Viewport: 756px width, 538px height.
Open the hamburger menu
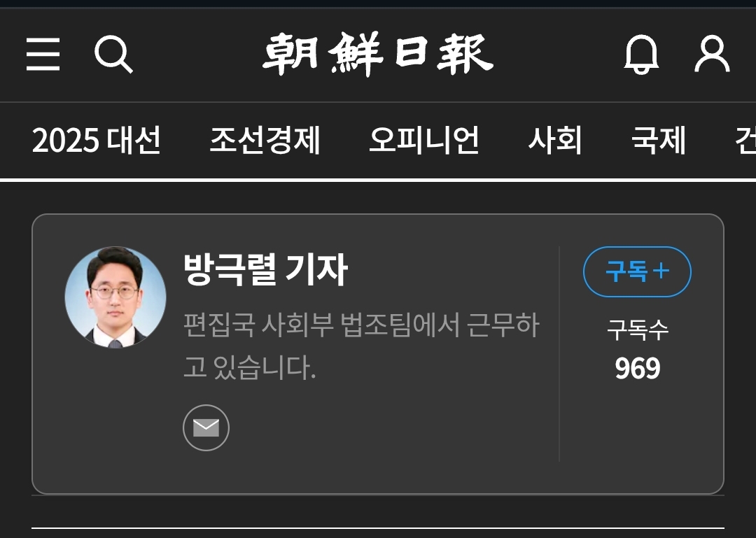[x=43, y=54]
